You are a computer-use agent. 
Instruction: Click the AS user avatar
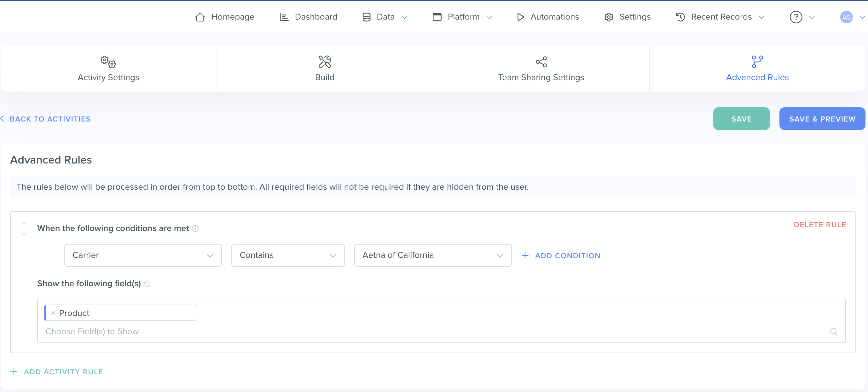(x=846, y=17)
